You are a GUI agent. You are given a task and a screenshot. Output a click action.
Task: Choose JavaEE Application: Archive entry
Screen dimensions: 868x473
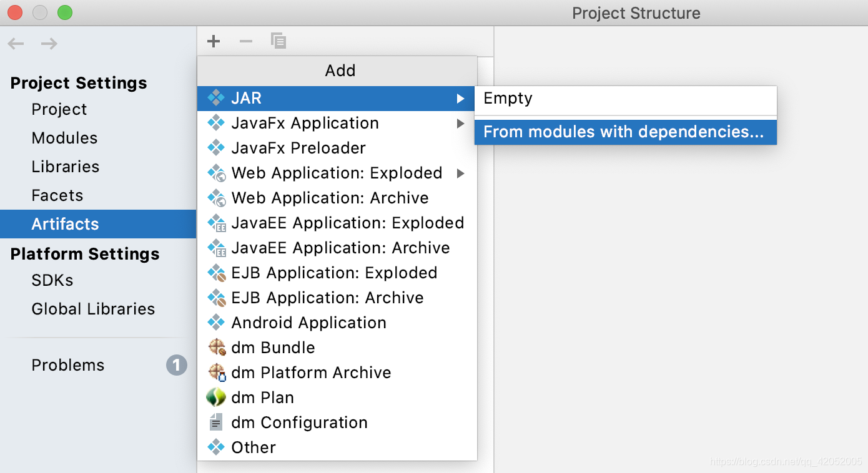pyautogui.click(x=337, y=248)
